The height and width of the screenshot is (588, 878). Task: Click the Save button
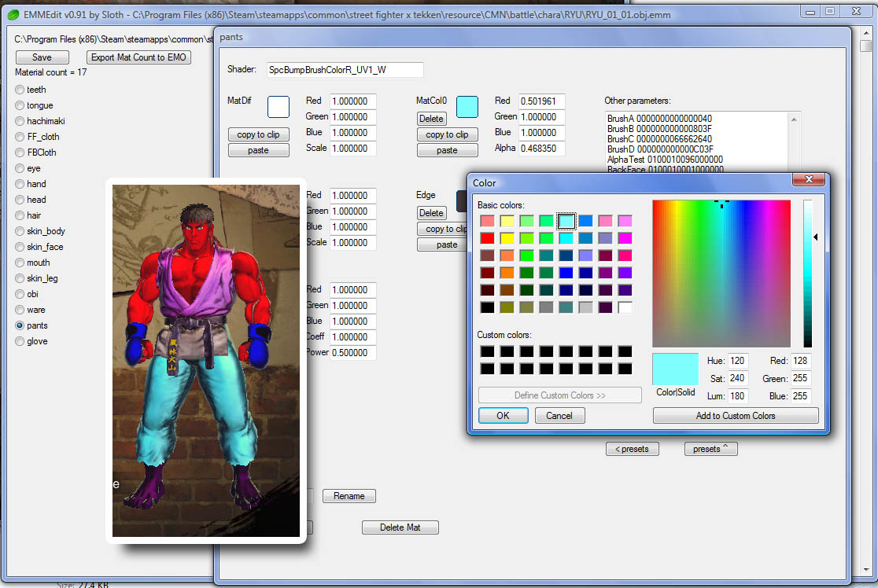point(42,57)
